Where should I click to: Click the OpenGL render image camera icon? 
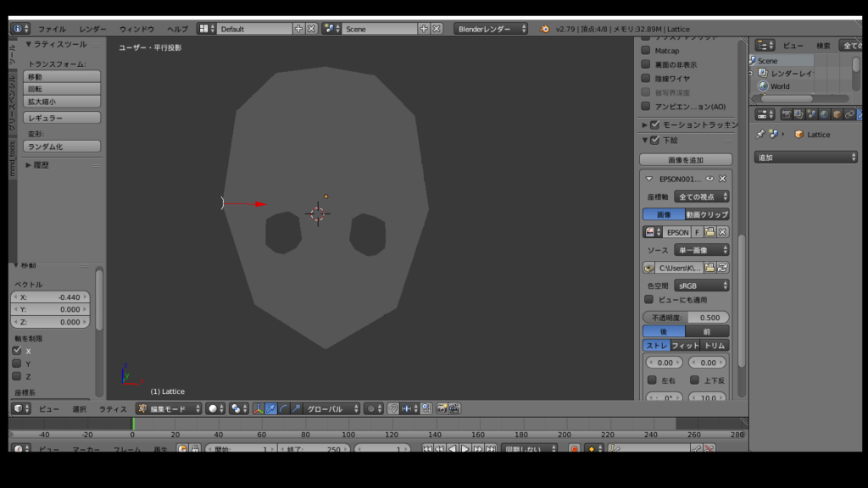pyautogui.click(x=442, y=408)
